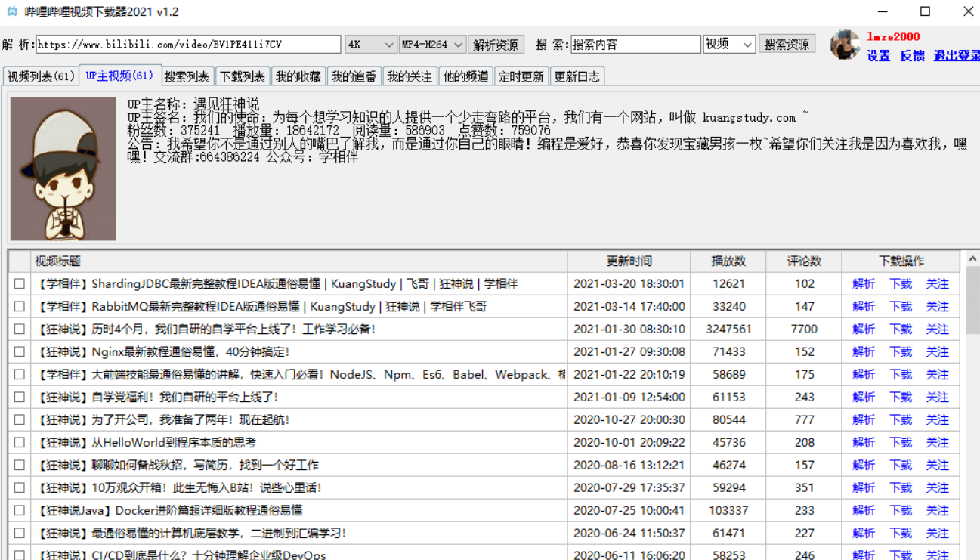Open the MP4-H264 format dropdown
Image resolution: width=980 pixels, height=560 pixels.
point(434,44)
